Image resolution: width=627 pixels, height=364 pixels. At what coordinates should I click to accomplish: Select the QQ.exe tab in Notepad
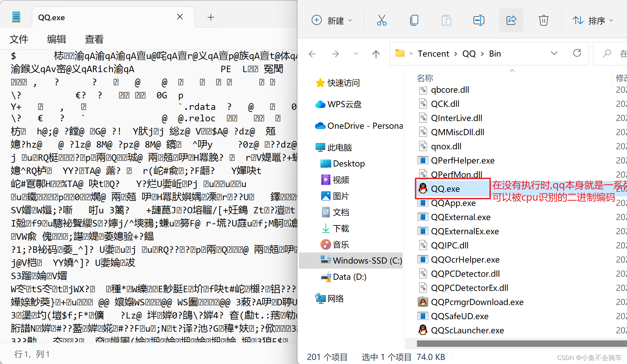[113, 17]
